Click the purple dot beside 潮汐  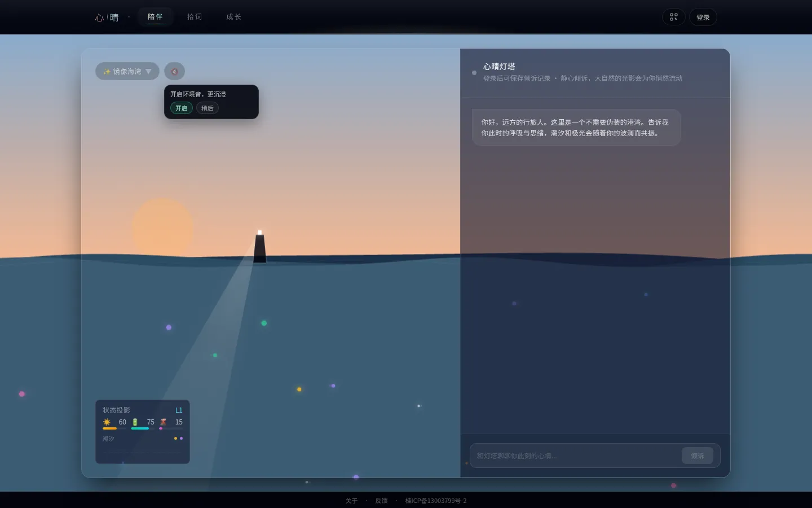point(181,438)
